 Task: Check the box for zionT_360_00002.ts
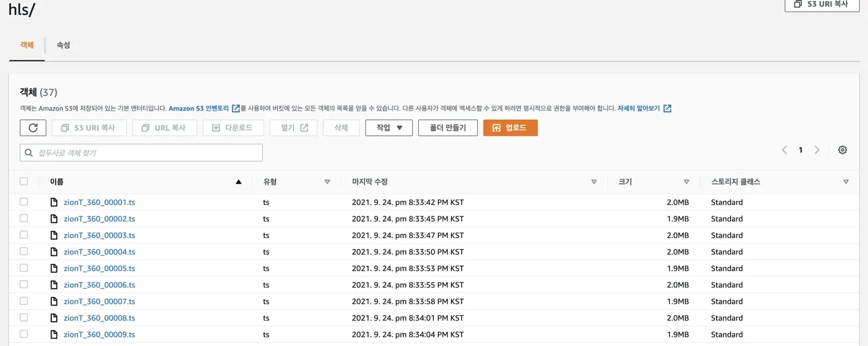(24, 218)
